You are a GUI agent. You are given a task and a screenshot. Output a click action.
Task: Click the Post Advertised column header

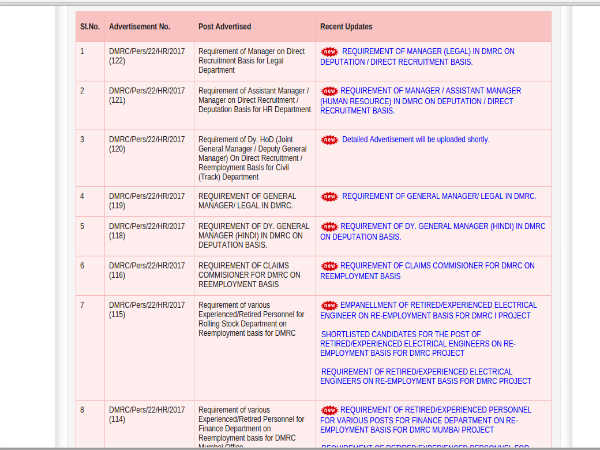point(225,27)
